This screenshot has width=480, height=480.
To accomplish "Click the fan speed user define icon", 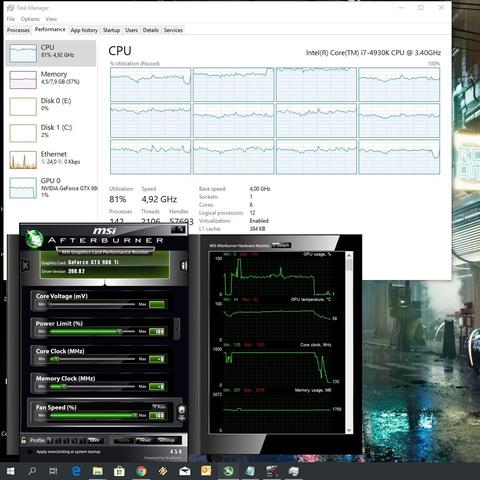I will point(181,412).
